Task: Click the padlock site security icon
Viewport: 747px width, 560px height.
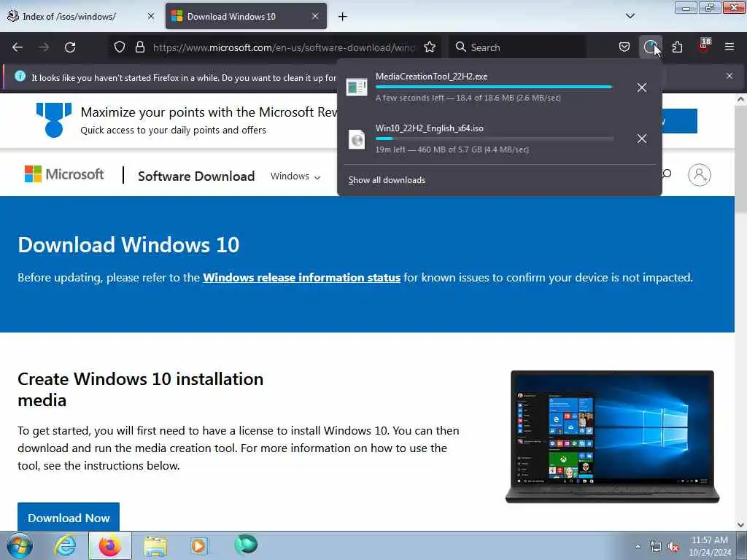Action: (140, 47)
